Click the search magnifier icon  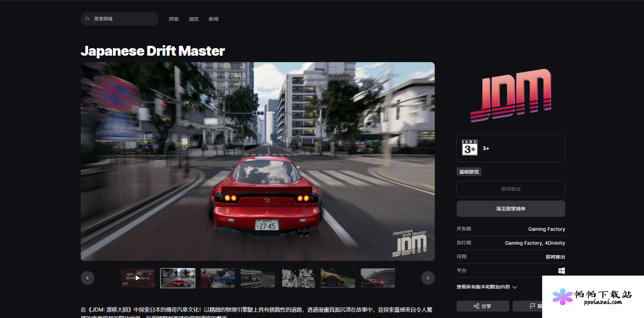click(x=87, y=19)
